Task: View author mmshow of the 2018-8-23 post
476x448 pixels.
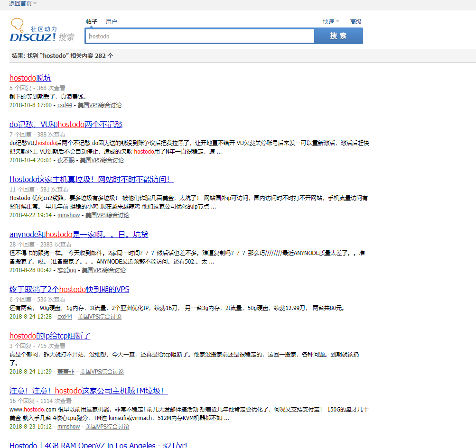Action: tap(69, 427)
